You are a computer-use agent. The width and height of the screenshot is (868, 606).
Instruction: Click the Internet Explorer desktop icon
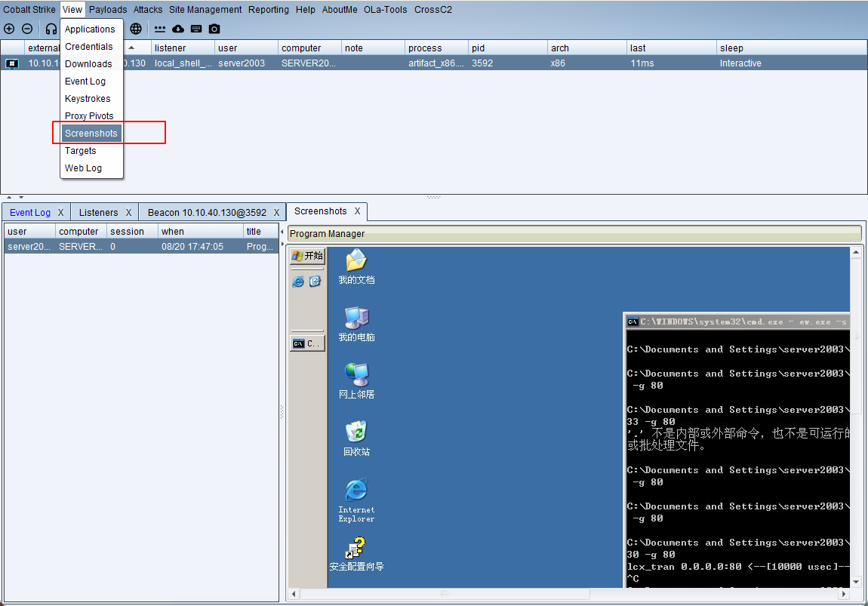coord(356,490)
